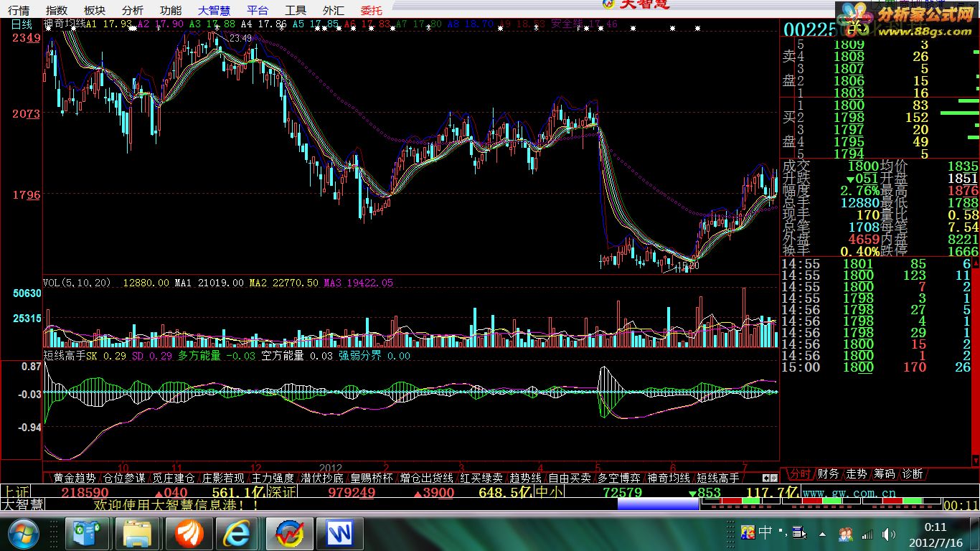
Task: Select the 皇赐桥杯 indicator tab
Action: pos(372,478)
